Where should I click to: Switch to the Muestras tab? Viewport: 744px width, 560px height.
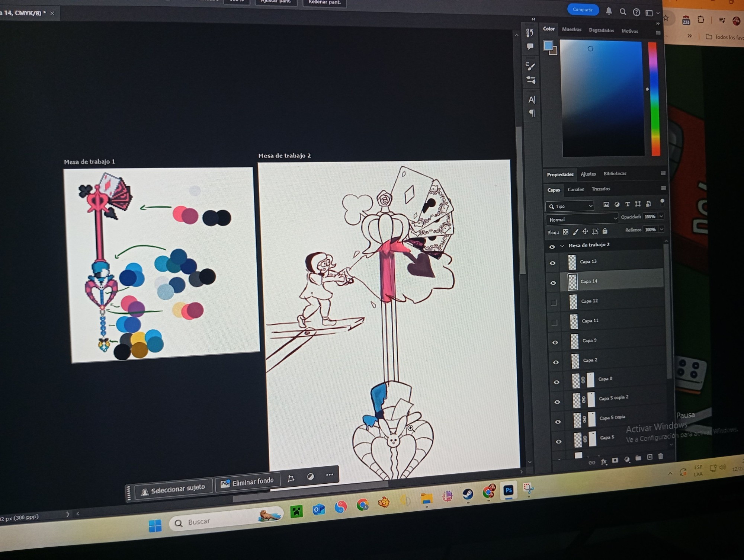571,29
